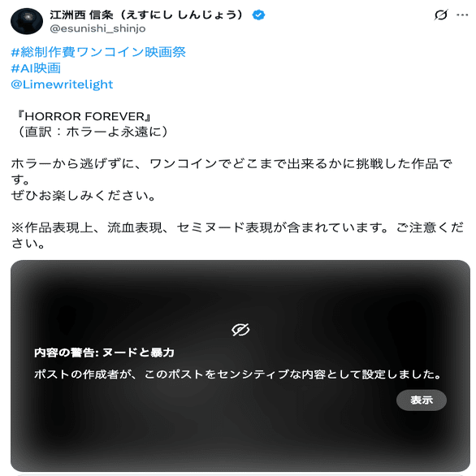Click the ※作品表現上 caution note

237,236
